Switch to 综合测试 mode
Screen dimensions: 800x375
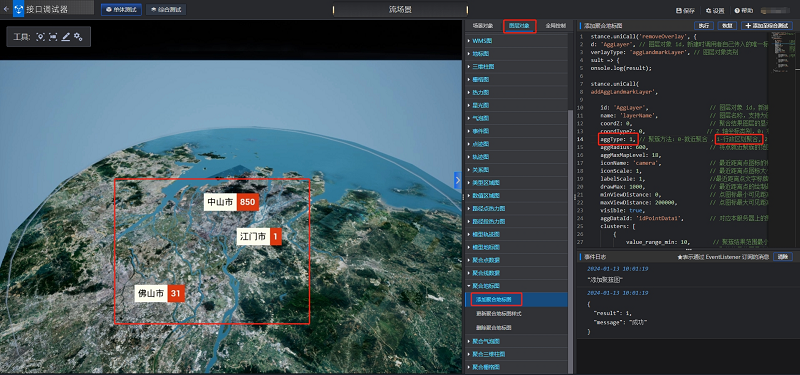166,10
